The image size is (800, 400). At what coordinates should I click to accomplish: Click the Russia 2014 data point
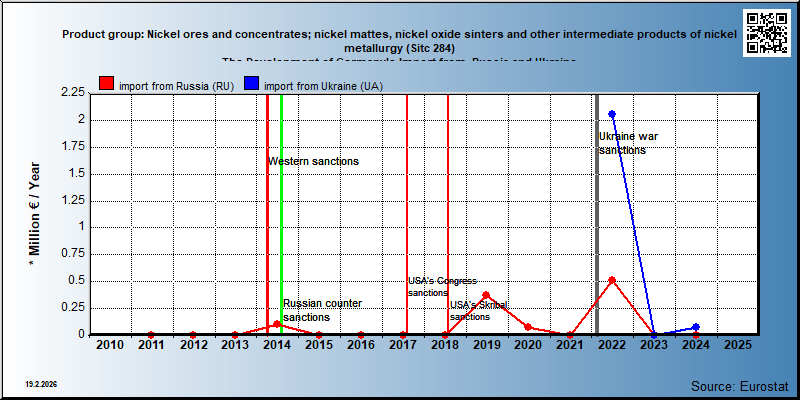pyautogui.click(x=277, y=323)
